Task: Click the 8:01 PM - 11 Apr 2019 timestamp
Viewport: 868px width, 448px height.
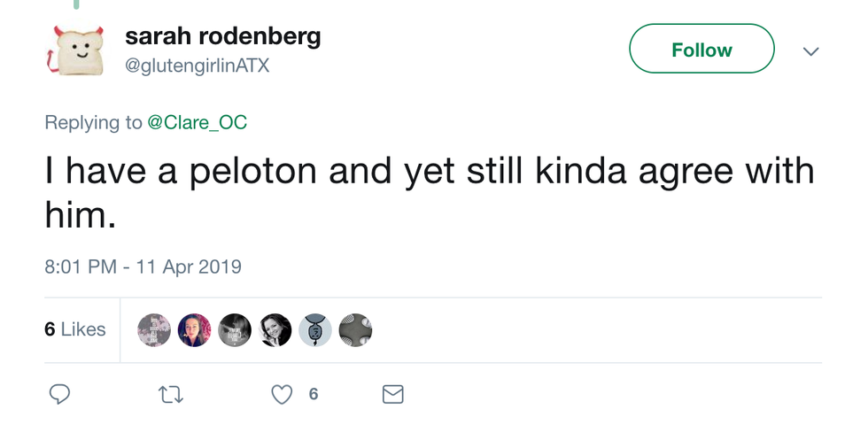Action: pyautogui.click(x=143, y=266)
